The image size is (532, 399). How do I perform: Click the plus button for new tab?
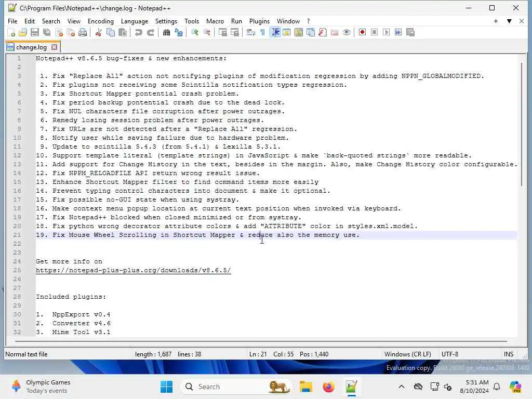coord(496,21)
